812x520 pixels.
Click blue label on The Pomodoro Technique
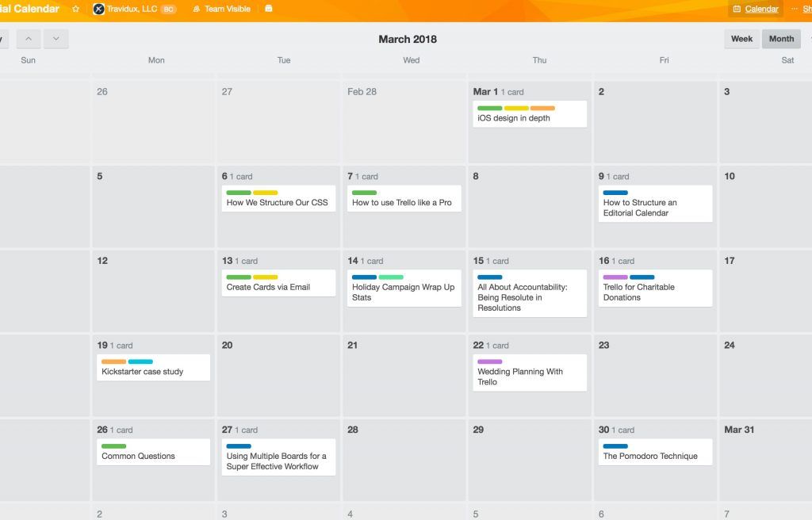click(x=615, y=446)
